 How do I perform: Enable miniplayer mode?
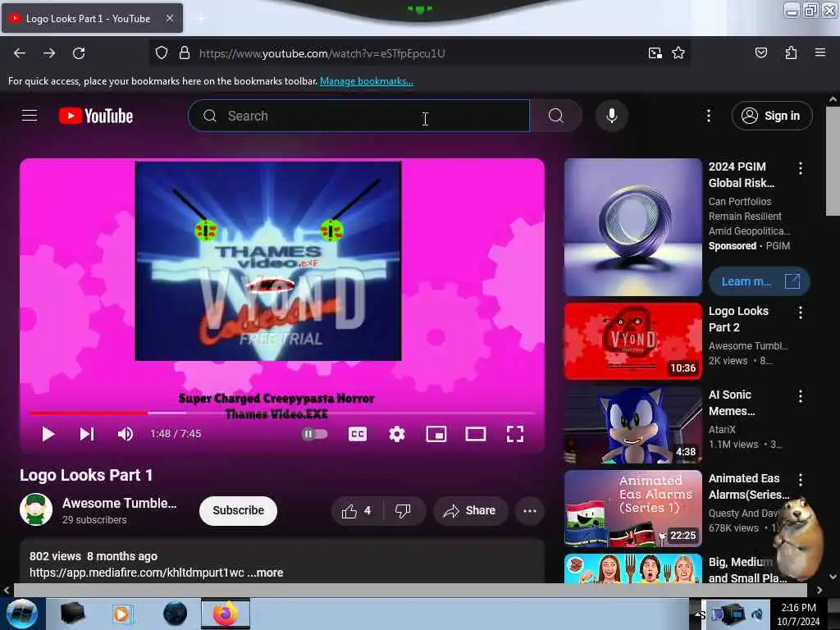pyautogui.click(x=436, y=434)
